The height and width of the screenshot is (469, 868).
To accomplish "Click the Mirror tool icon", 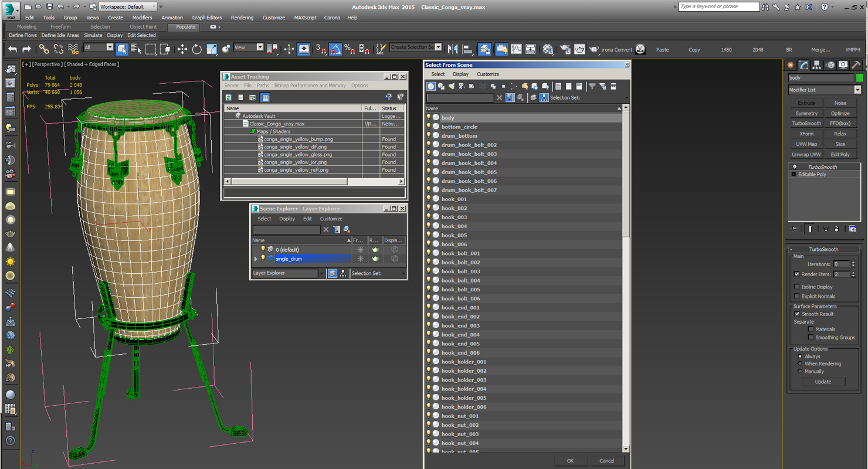I will (x=453, y=49).
